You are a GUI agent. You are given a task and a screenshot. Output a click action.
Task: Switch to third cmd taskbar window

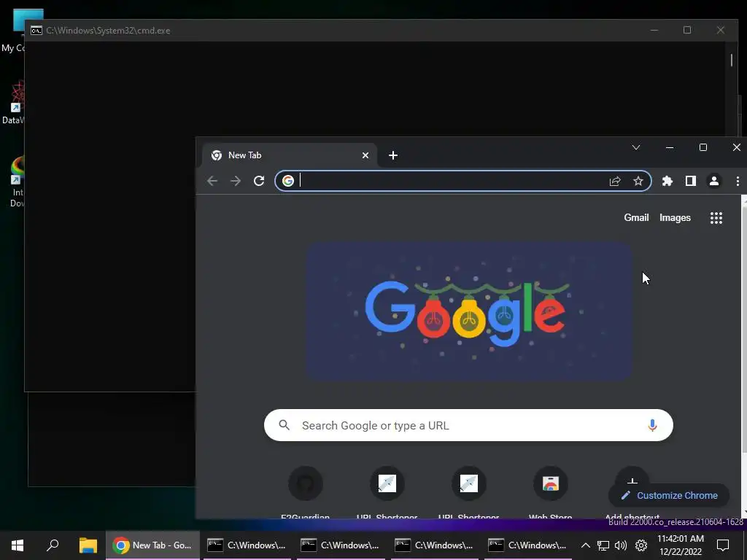click(x=435, y=545)
